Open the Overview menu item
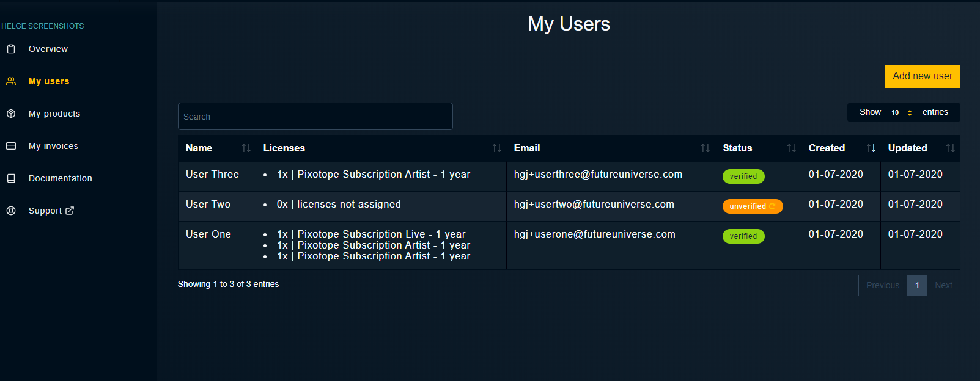This screenshot has height=381, width=980. click(x=48, y=49)
